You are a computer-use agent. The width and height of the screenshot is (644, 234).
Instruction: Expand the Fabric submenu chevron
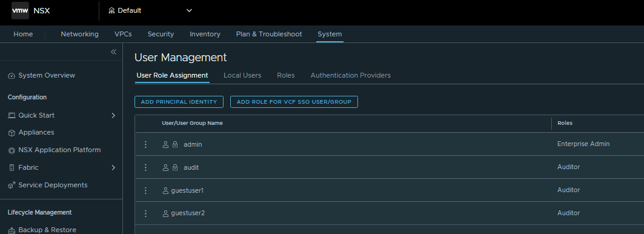tap(114, 168)
